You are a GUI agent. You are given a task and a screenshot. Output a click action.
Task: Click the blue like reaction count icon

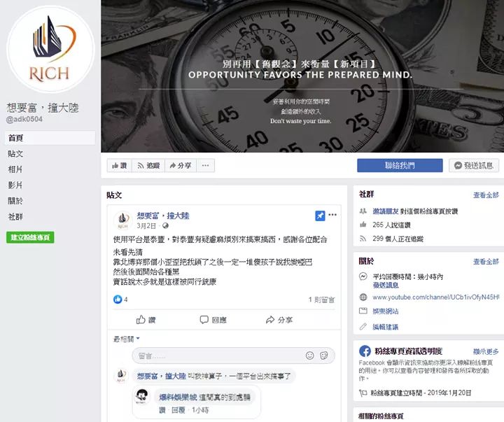(x=118, y=300)
